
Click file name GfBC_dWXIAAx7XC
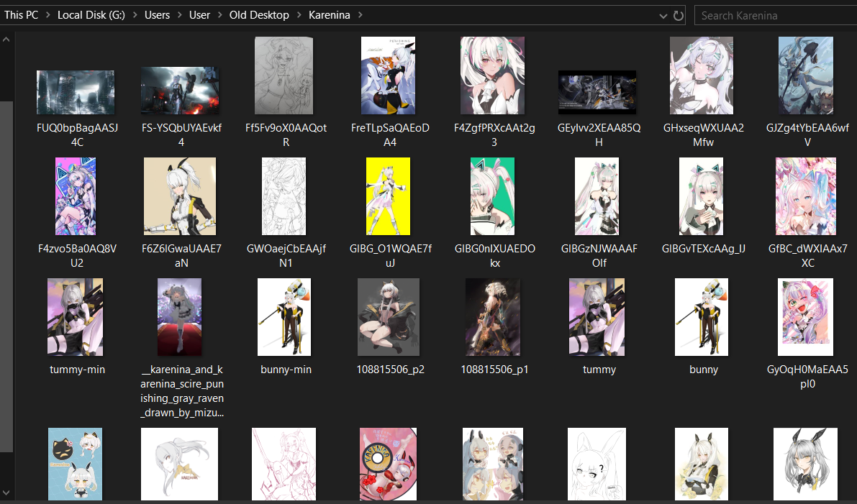click(x=807, y=255)
